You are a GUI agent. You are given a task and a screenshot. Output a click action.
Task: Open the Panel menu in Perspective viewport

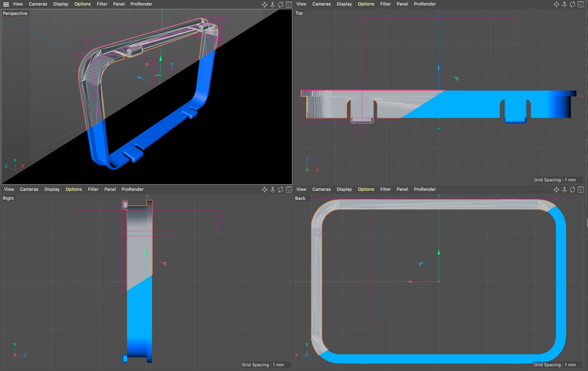(x=119, y=4)
